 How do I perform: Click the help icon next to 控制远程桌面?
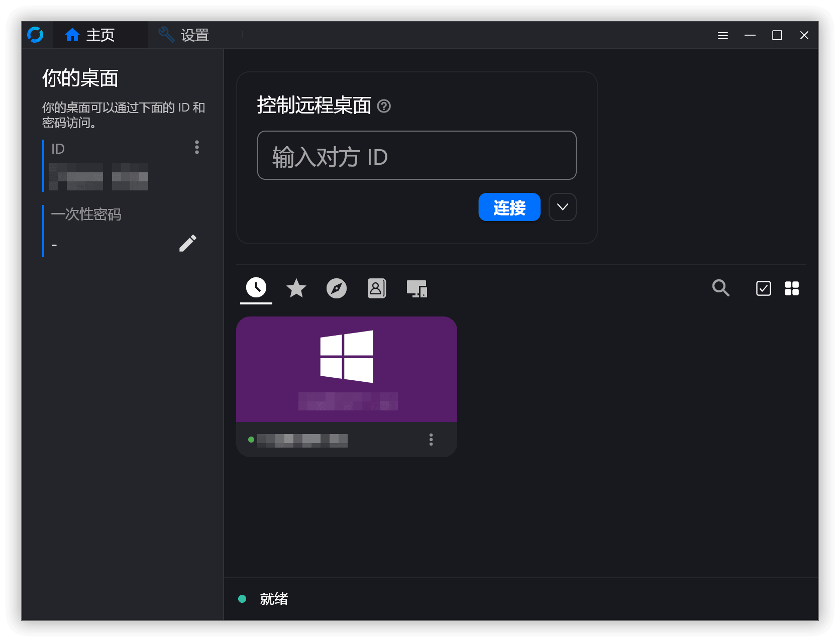[384, 106]
